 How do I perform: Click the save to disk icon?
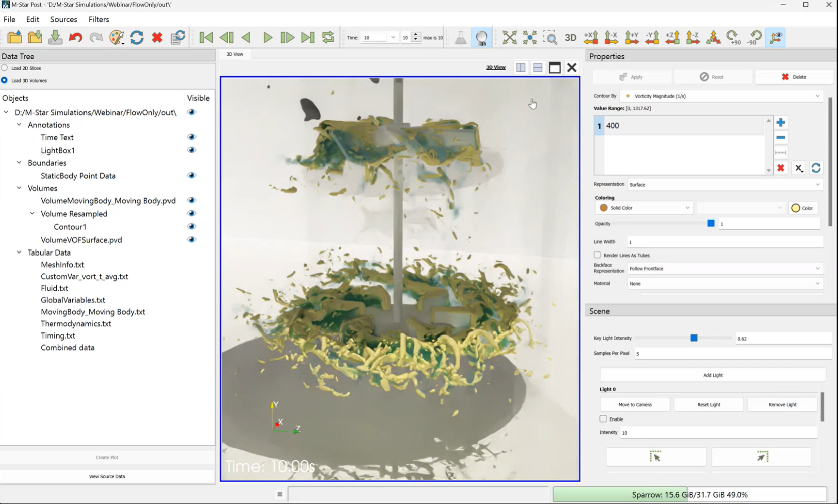(55, 37)
